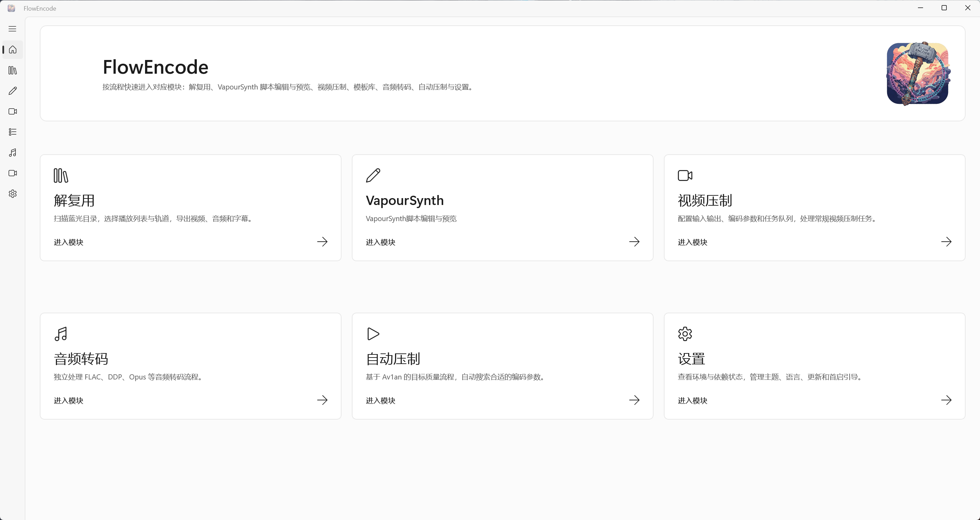Click the arrow on the 音频转码 card

tap(322, 400)
